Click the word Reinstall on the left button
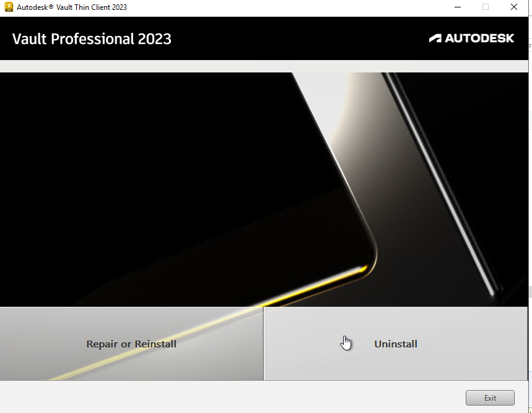Screen dimensions: 532x413 click(x=155, y=344)
